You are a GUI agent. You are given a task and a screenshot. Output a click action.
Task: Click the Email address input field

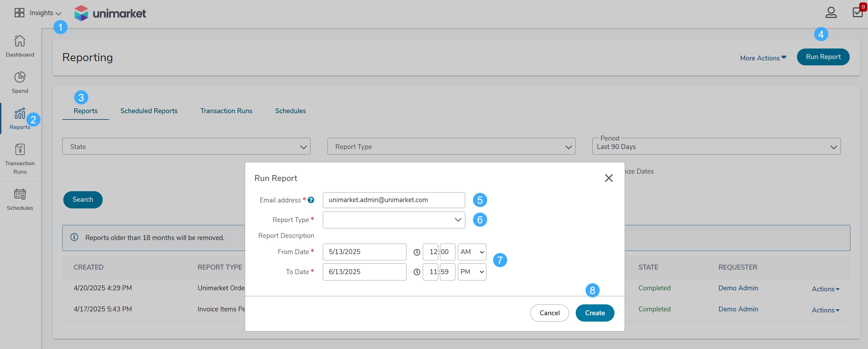click(x=394, y=200)
